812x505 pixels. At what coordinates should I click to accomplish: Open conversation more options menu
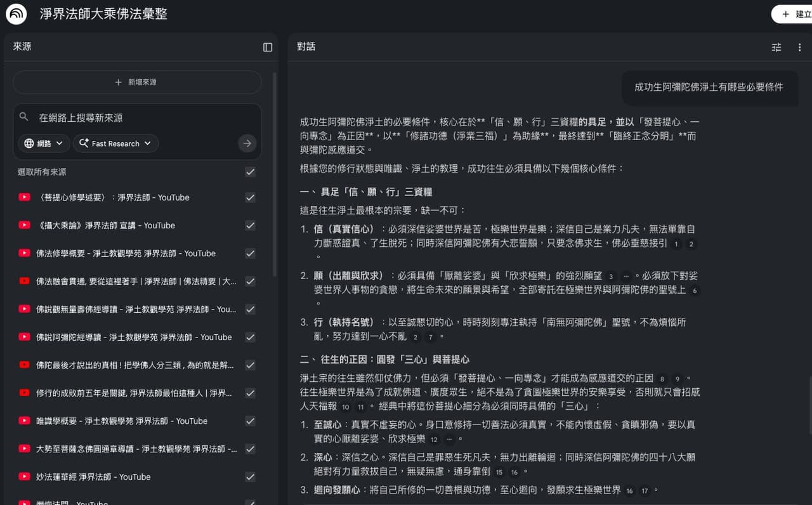[x=799, y=47]
